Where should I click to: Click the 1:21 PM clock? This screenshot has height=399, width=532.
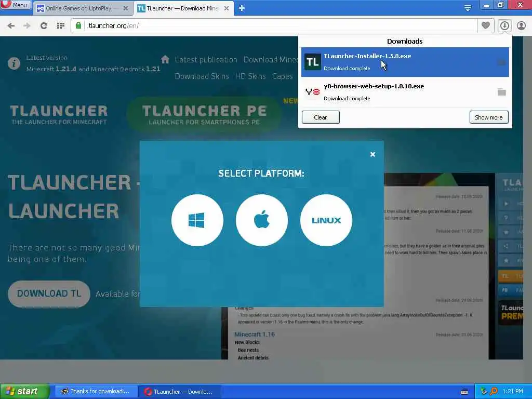pyautogui.click(x=513, y=391)
